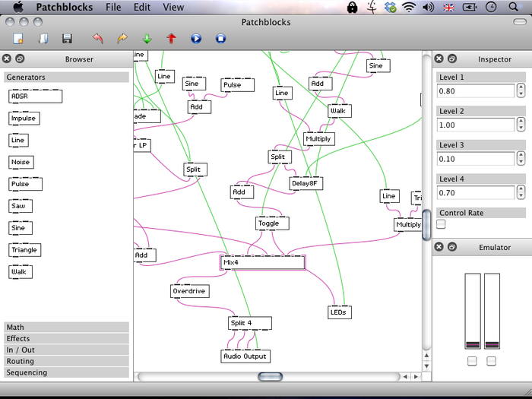Expand the Effects category in Browser

point(66,339)
